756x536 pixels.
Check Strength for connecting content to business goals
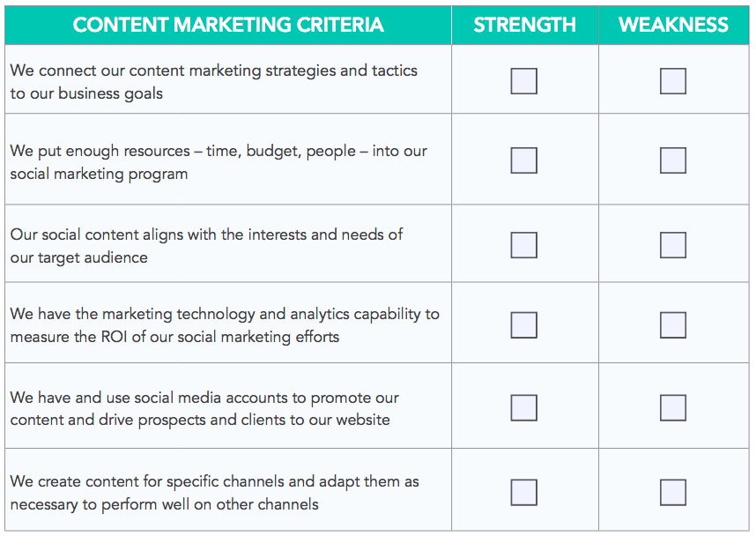point(523,80)
